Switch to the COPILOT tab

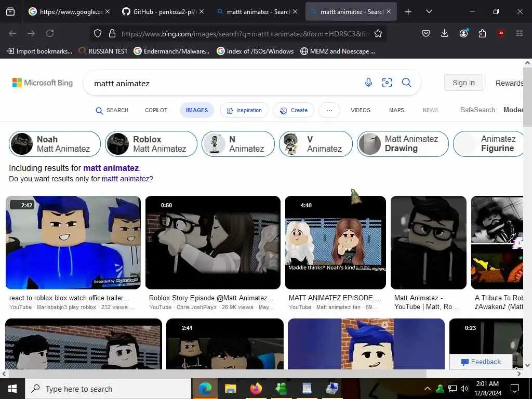156,110
